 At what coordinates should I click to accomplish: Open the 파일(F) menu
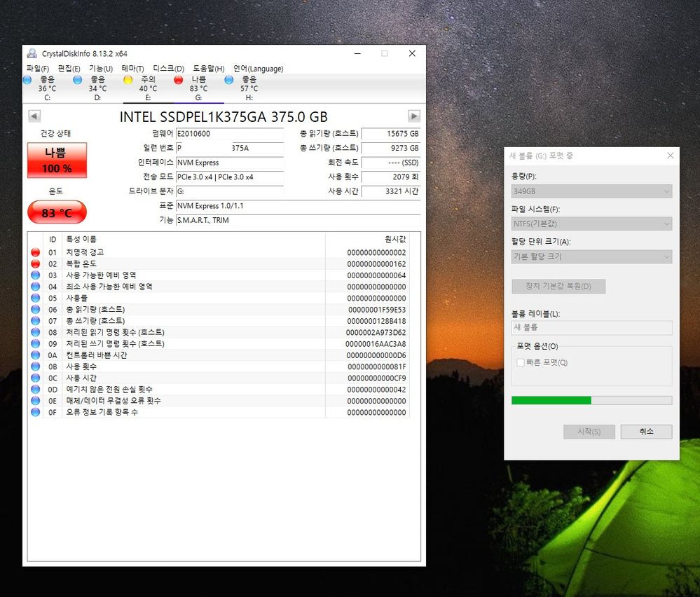tap(38, 68)
